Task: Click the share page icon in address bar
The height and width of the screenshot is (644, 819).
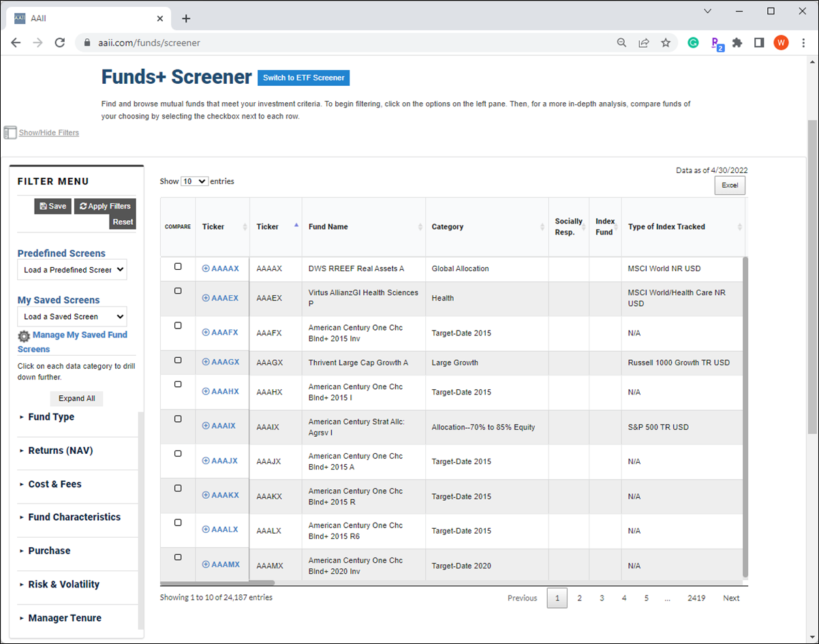Action: (643, 42)
